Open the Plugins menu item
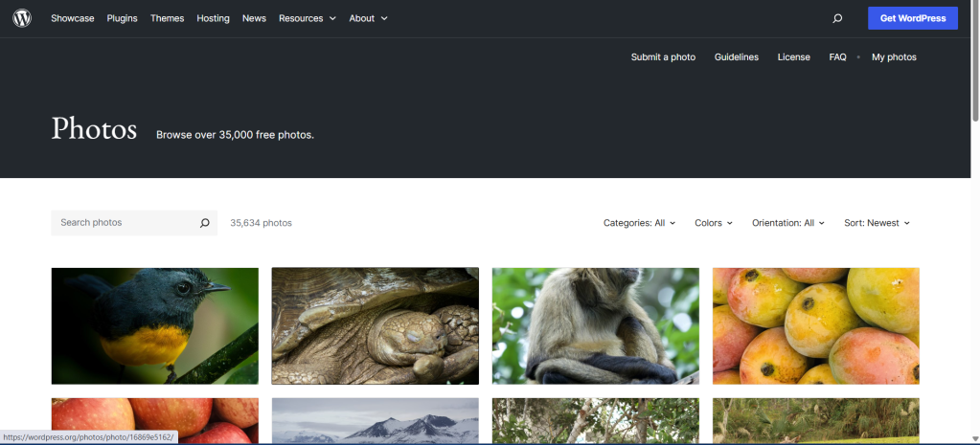This screenshot has height=445, width=980. point(122,18)
